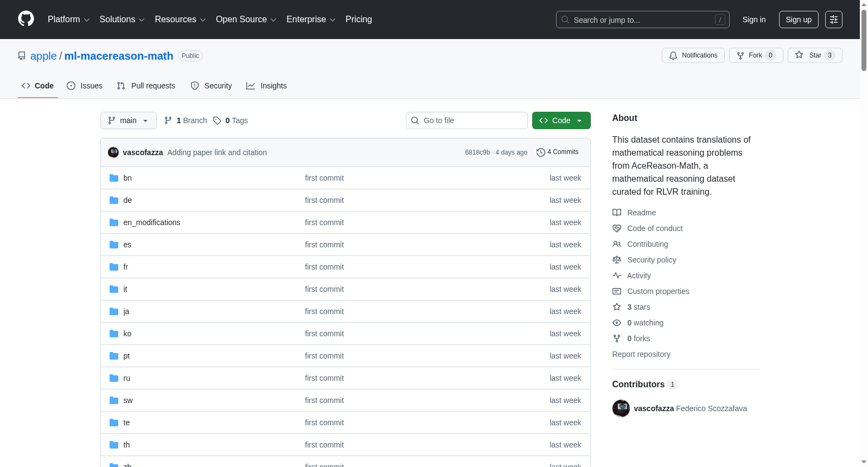Open the ml-macereason-math repository link
This screenshot has height=467, width=868.
pos(119,56)
